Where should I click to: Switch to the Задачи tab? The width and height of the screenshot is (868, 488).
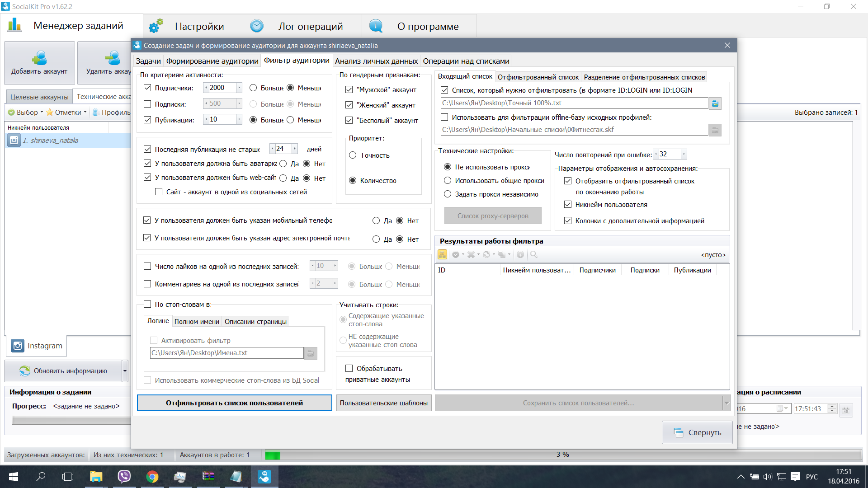(x=148, y=61)
